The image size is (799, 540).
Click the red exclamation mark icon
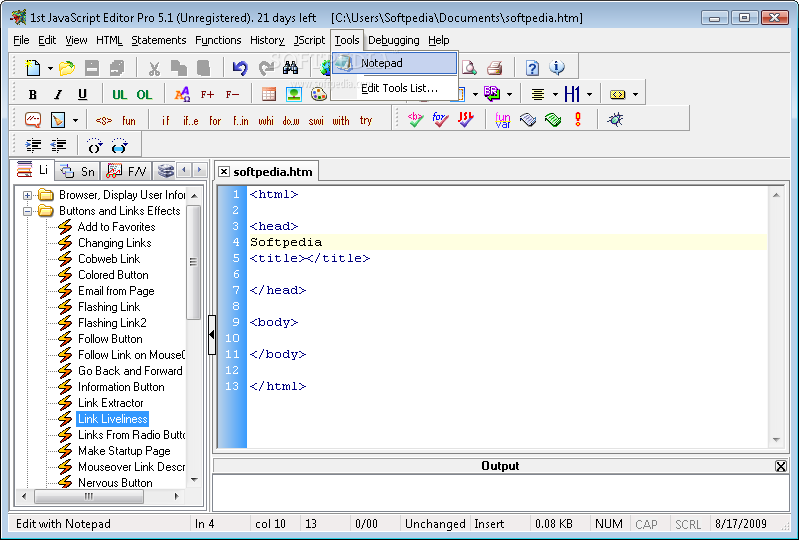coord(577,120)
